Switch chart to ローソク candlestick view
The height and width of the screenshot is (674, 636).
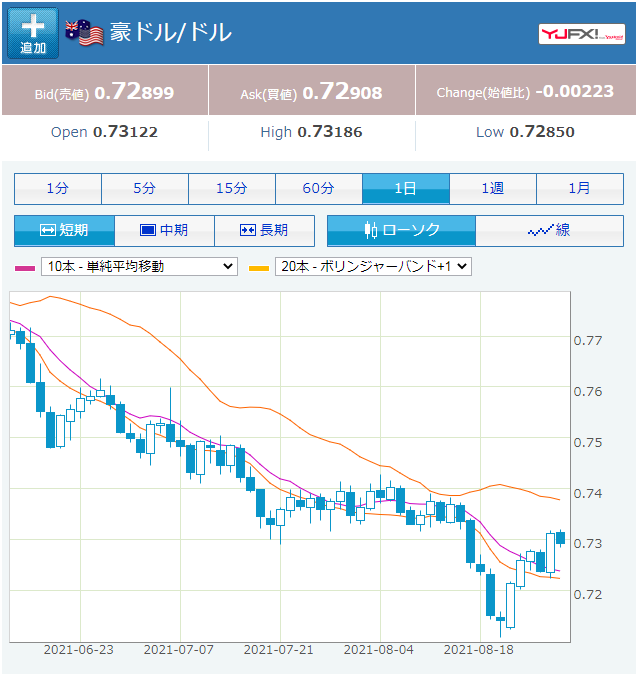[401, 231]
